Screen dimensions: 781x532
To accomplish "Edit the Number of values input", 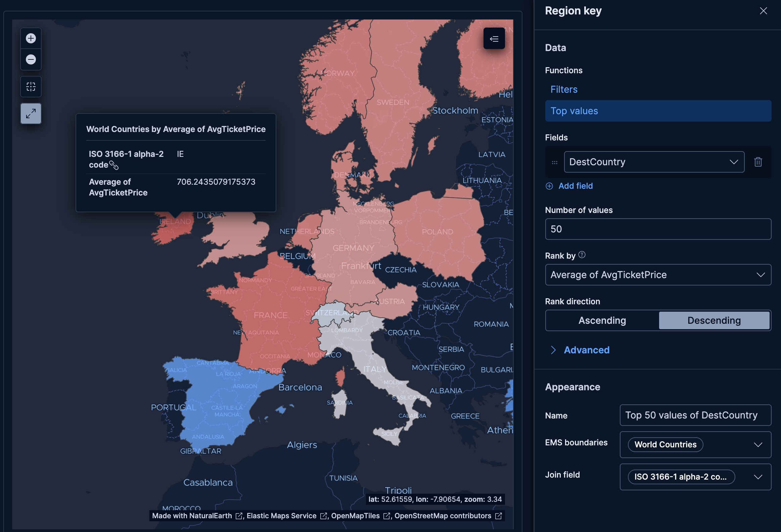I will (658, 229).
